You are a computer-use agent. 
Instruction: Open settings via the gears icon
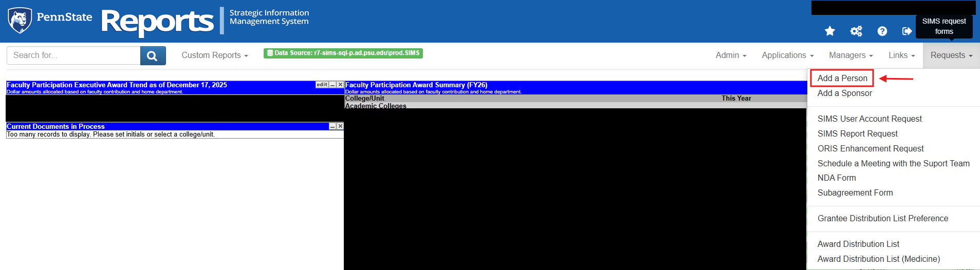pyautogui.click(x=856, y=31)
